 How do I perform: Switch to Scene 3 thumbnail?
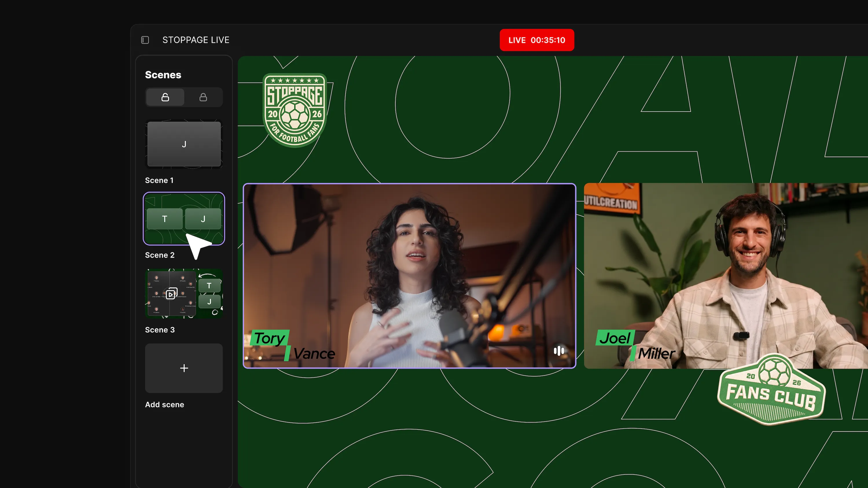coord(184,293)
